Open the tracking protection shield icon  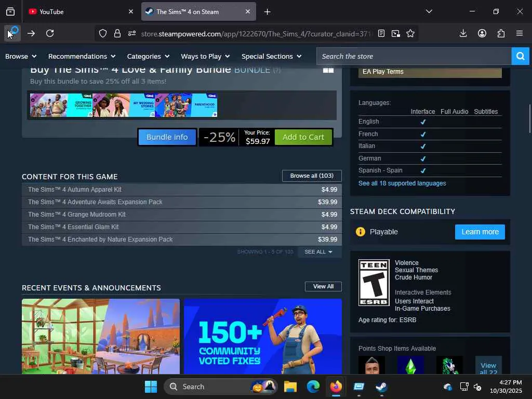[103, 33]
